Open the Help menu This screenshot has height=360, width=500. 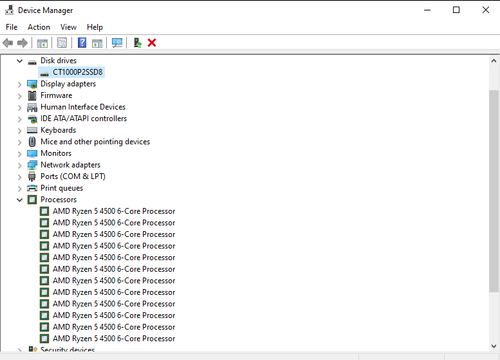pos(95,27)
